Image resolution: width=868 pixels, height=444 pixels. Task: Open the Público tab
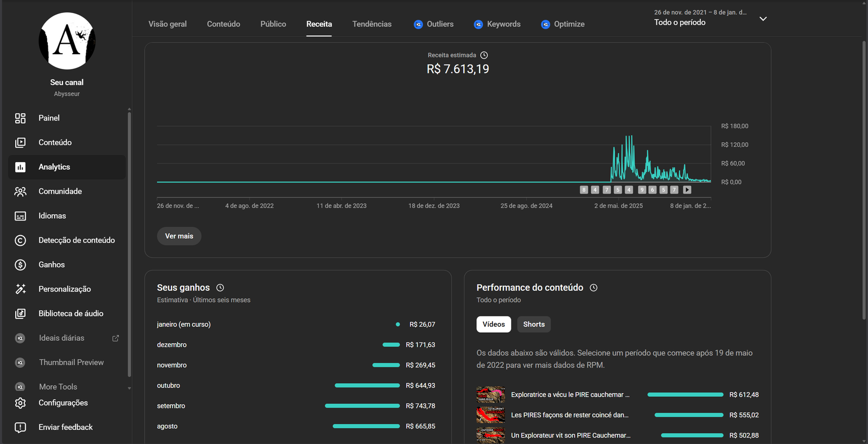click(x=273, y=24)
